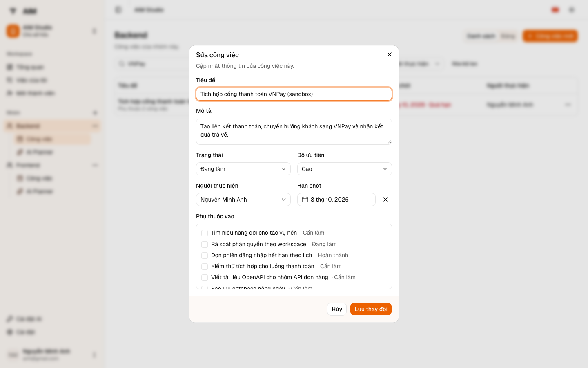Click the Phụ thuộc vào label
The width and height of the screenshot is (588, 368).
click(215, 216)
